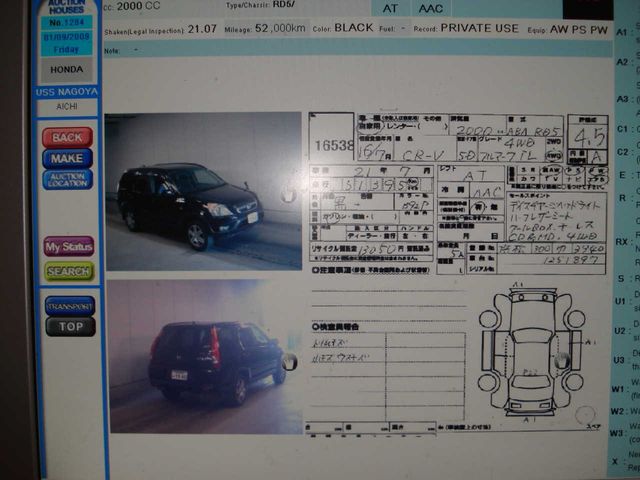Enlarge the rear view photo of the black CR-V
Screen dimensions: 640x480
click(x=205, y=356)
